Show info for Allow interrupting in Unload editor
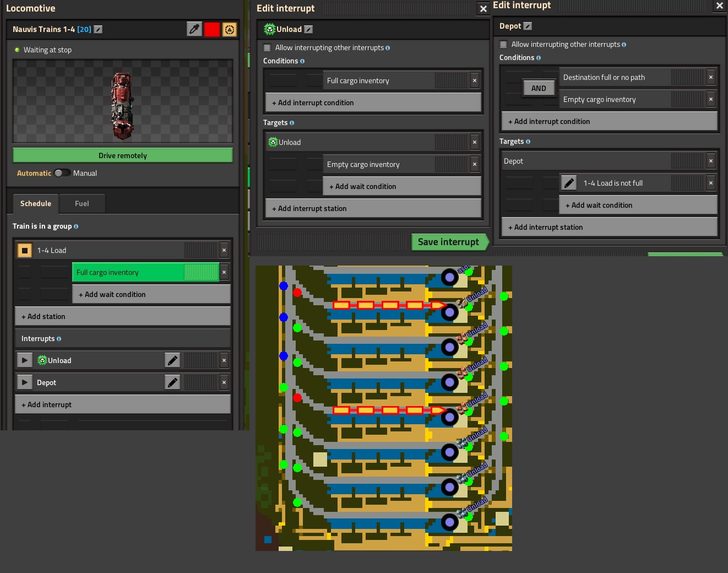The width and height of the screenshot is (728, 573). [x=388, y=48]
